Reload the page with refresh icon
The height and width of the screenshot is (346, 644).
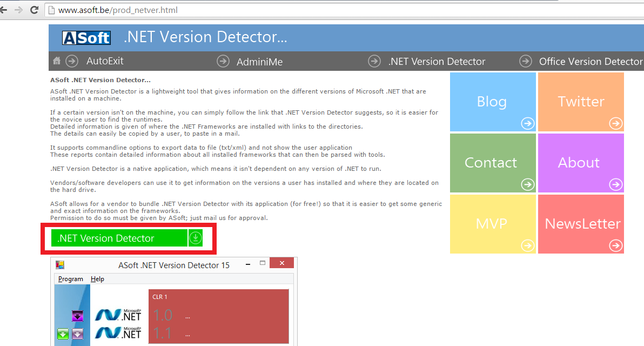point(35,10)
